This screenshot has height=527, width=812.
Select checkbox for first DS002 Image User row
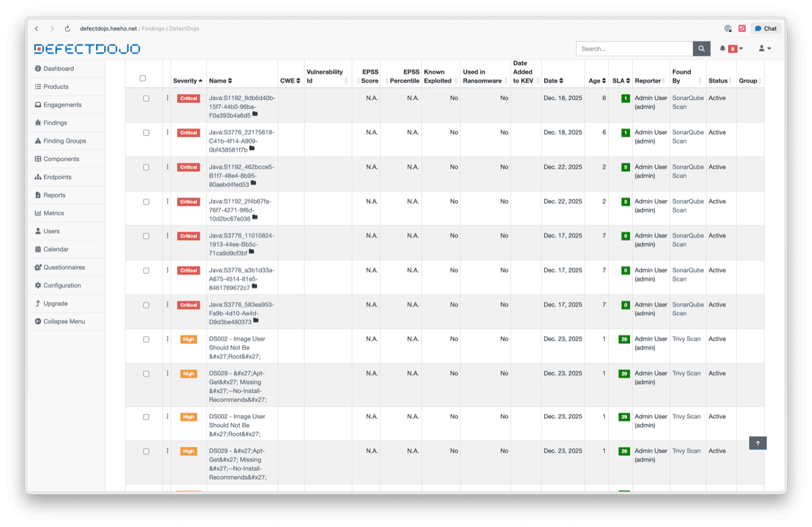146,339
